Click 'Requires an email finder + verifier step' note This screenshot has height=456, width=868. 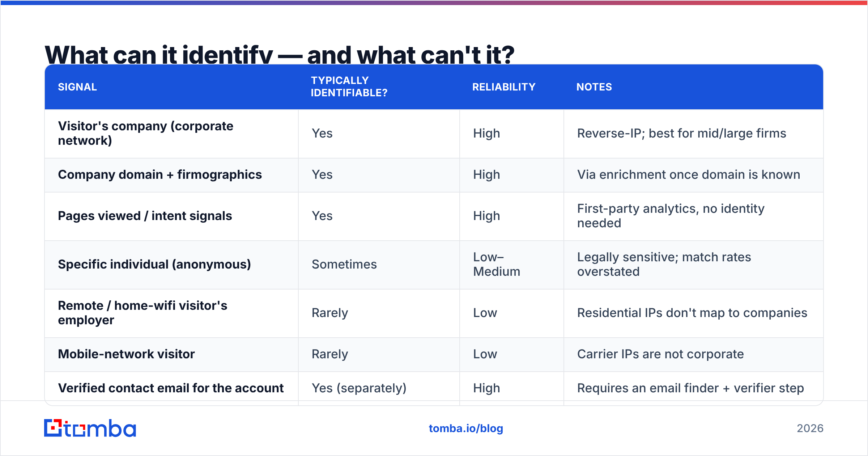pyautogui.click(x=690, y=388)
